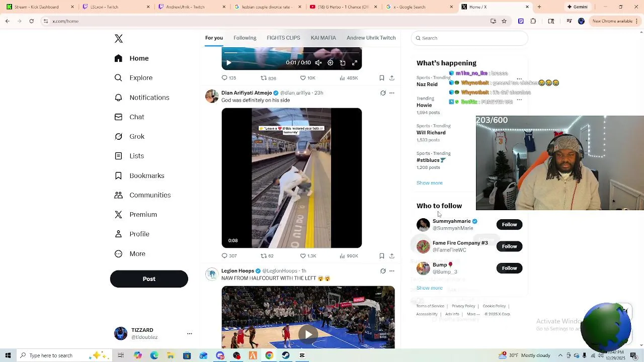Open more options on Dian Arifiyati's post
The image size is (644, 362).
[392, 93]
